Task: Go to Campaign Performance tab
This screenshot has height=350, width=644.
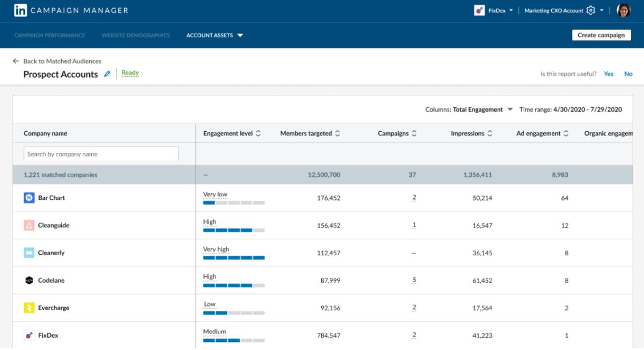Action: [x=49, y=35]
